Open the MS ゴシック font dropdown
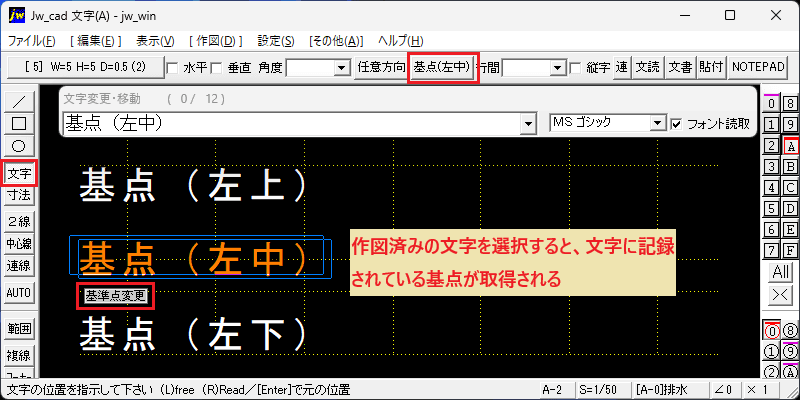This screenshot has width=800, height=400. pos(658,123)
